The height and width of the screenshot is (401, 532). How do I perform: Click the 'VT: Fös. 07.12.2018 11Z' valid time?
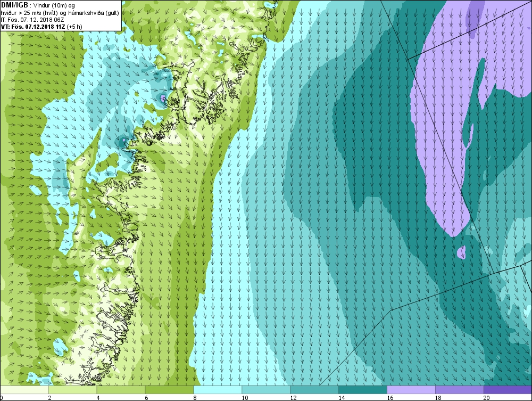tap(33, 27)
